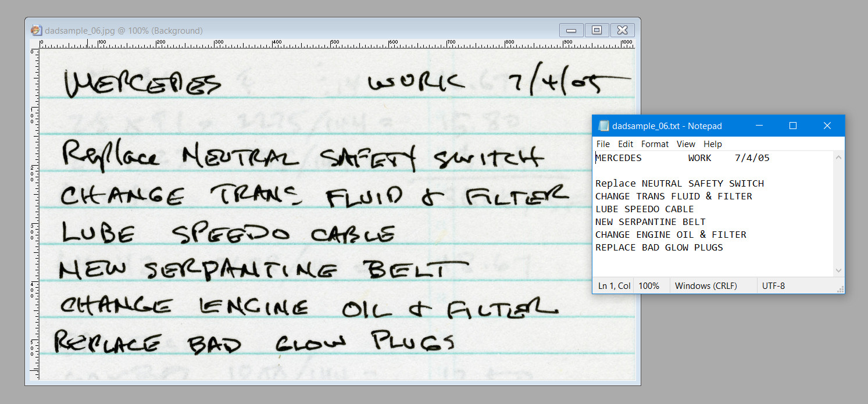Screen dimensions: 868x404
Task: Click the vertical ruler of the image window
Action: (34, 214)
